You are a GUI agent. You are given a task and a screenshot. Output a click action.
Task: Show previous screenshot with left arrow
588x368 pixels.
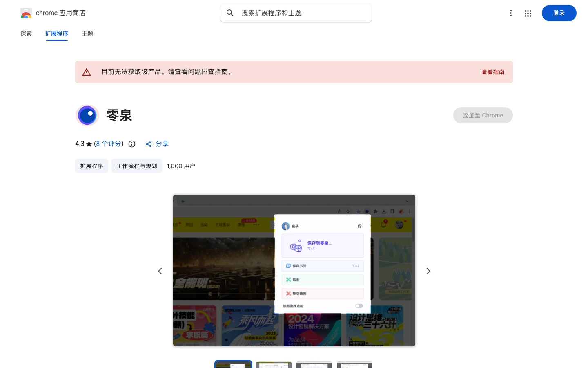pyautogui.click(x=160, y=271)
